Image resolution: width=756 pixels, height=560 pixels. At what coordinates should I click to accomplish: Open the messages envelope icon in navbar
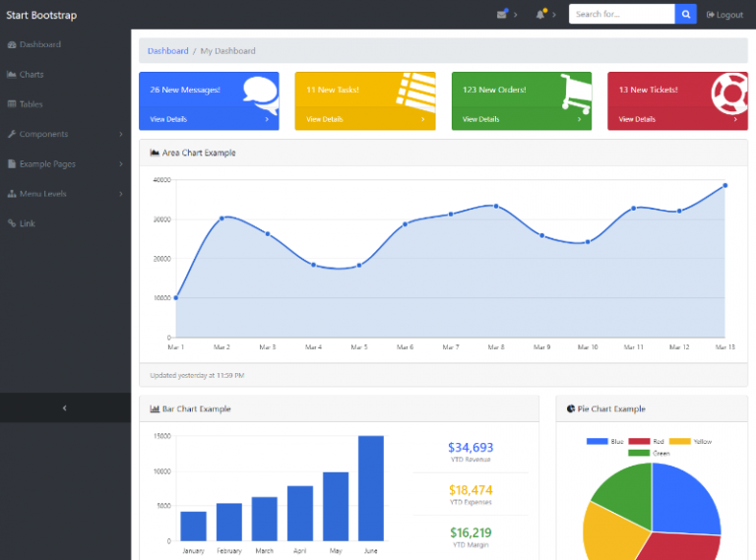tap(502, 15)
